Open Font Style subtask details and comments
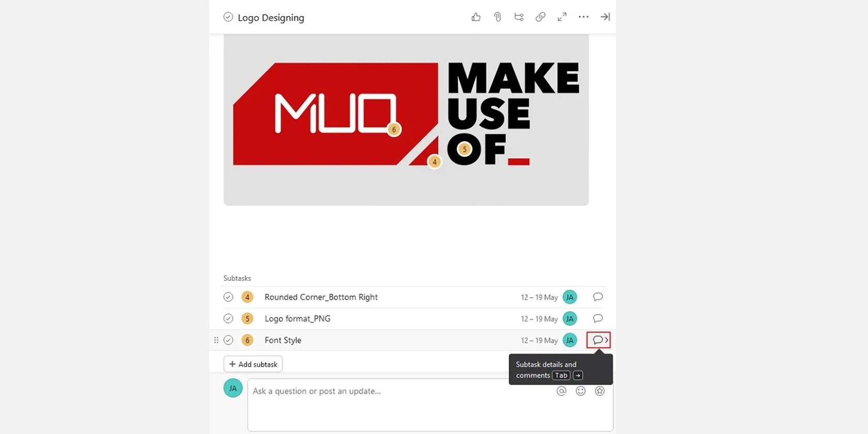Viewport: 868px width, 434px height. (x=599, y=340)
